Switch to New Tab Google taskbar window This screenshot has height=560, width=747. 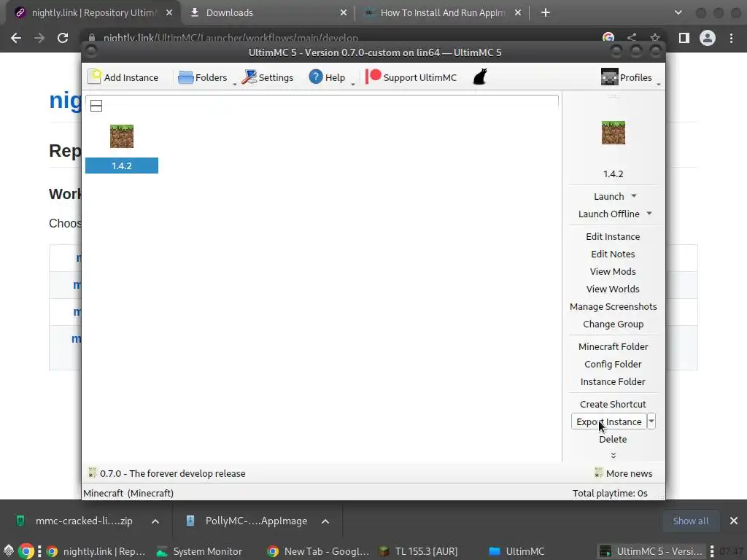tap(318, 551)
